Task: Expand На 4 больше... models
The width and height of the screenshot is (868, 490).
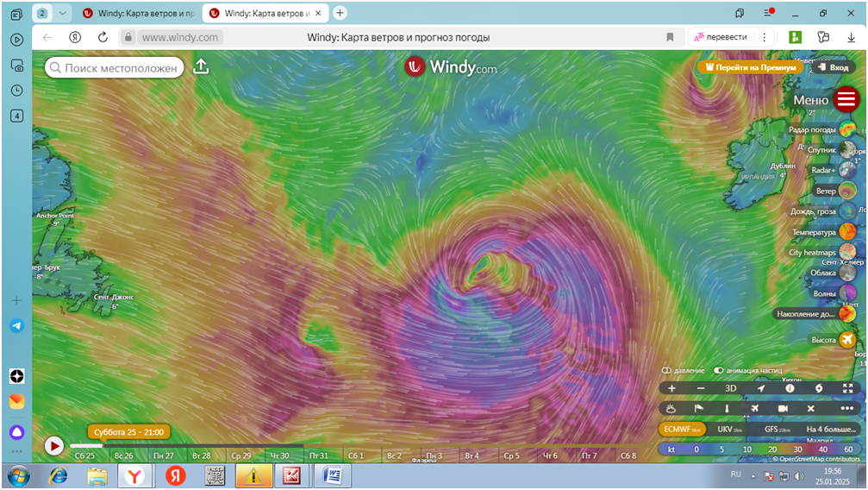Action: (831, 429)
